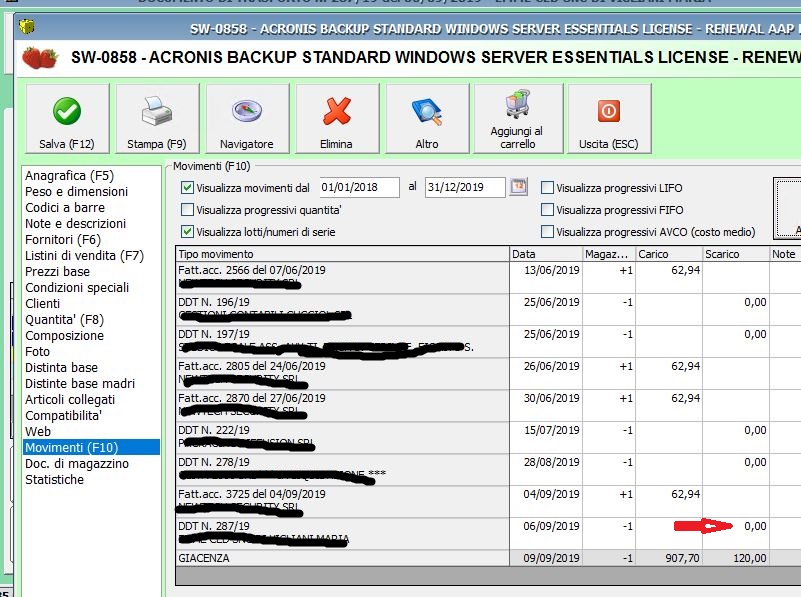Viewport: 801px width, 597px height.
Task: Enable Visualizza progressivi FIFO checkbox
Action: click(547, 209)
